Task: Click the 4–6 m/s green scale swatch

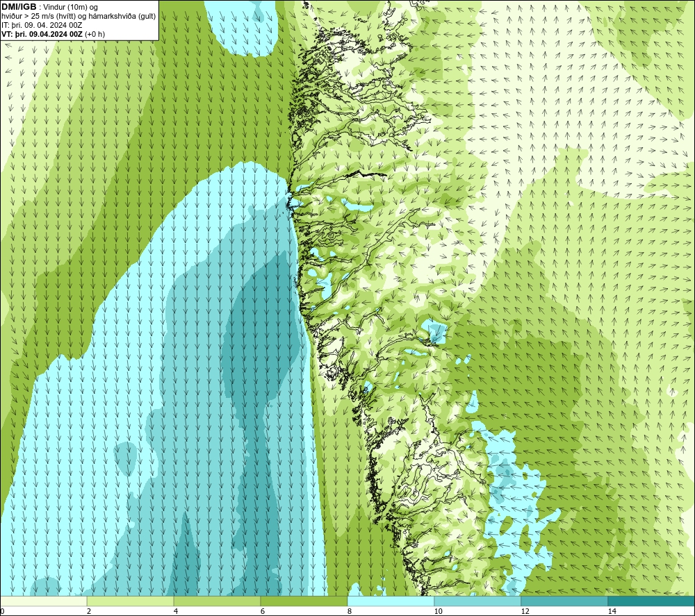Action: 217,601
